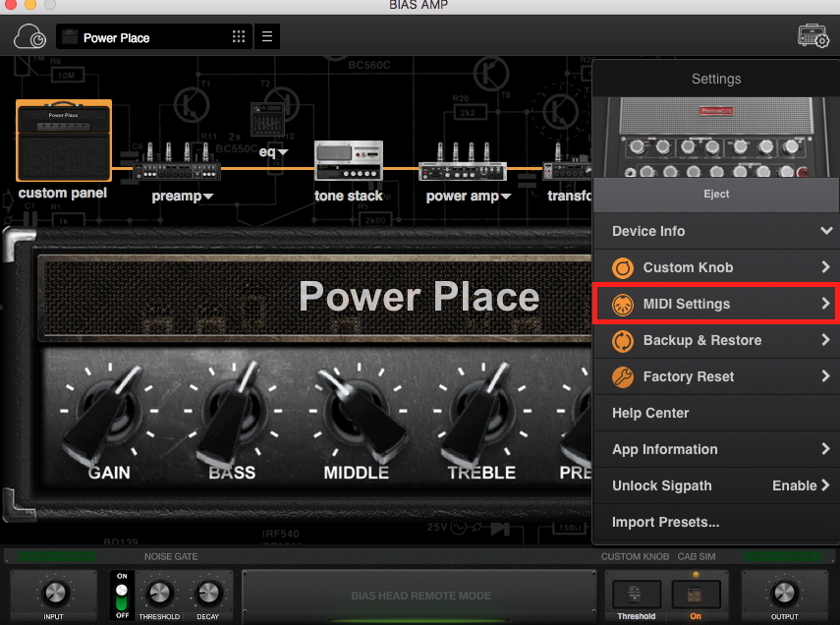Open the Factory Reset chevron arrow

tap(825, 376)
